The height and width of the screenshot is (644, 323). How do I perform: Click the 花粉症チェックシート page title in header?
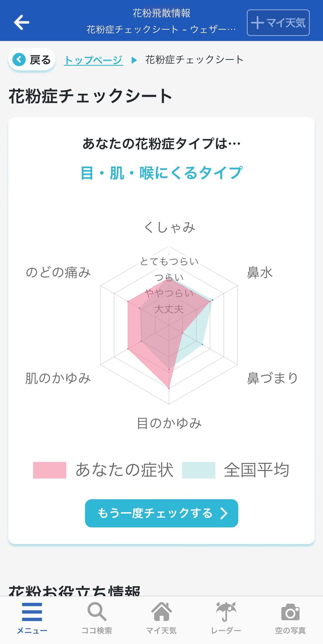pos(161,29)
